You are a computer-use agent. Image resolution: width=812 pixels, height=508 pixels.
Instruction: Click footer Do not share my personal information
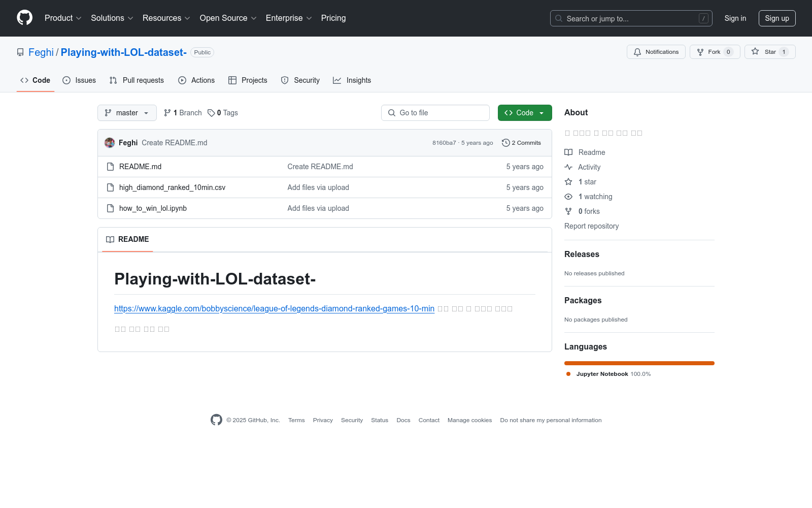tap(551, 420)
